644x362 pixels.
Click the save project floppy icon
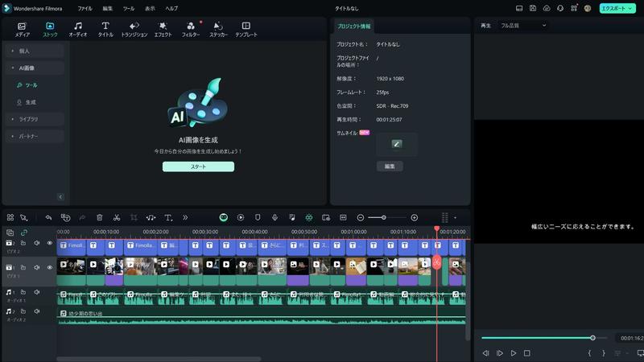pyautogui.click(x=533, y=8)
